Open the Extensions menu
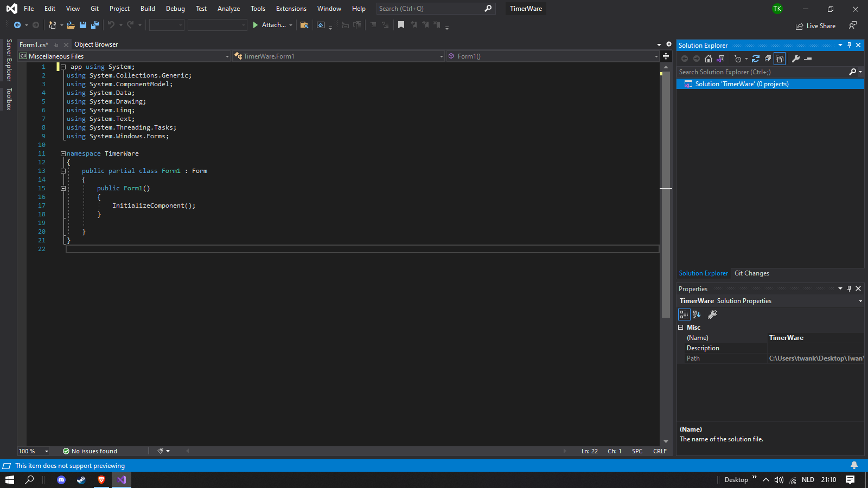The image size is (868, 488). 291,9
